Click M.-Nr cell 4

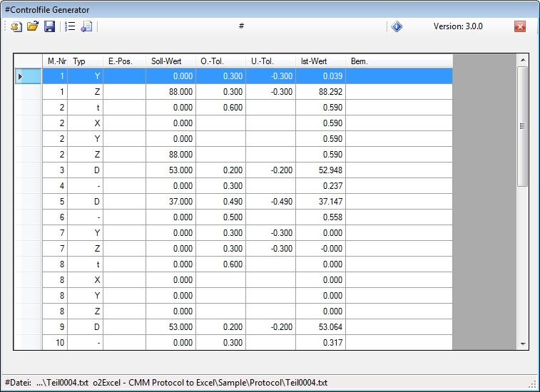coord(55,186)
